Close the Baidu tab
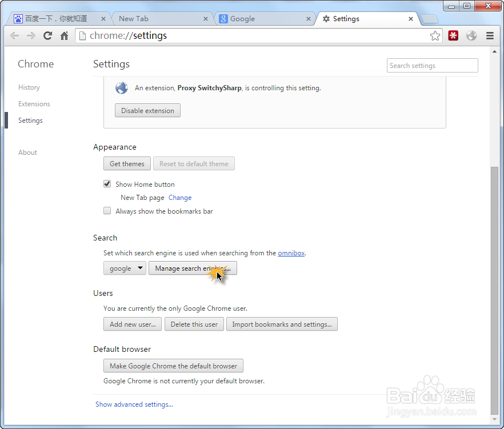Image resolution: width=504 pixels, height=429 pixels. click(x=103, y=19)
